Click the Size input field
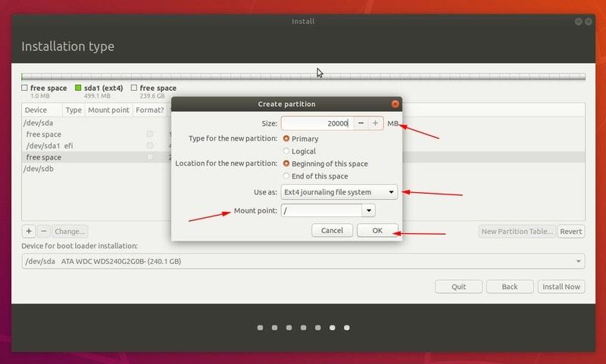Image resolution: width=606 pixels, height=364 pixels. (x=317, y=123)
